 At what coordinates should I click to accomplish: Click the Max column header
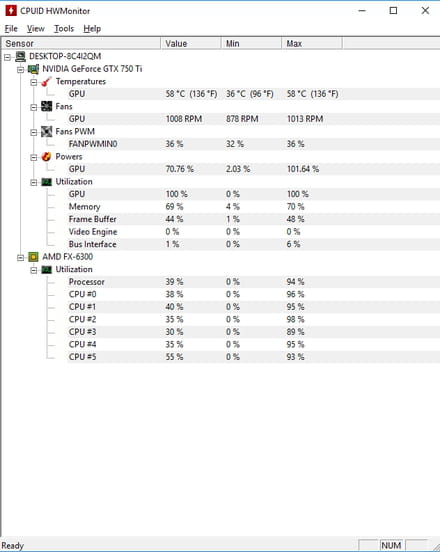point(312,44)
